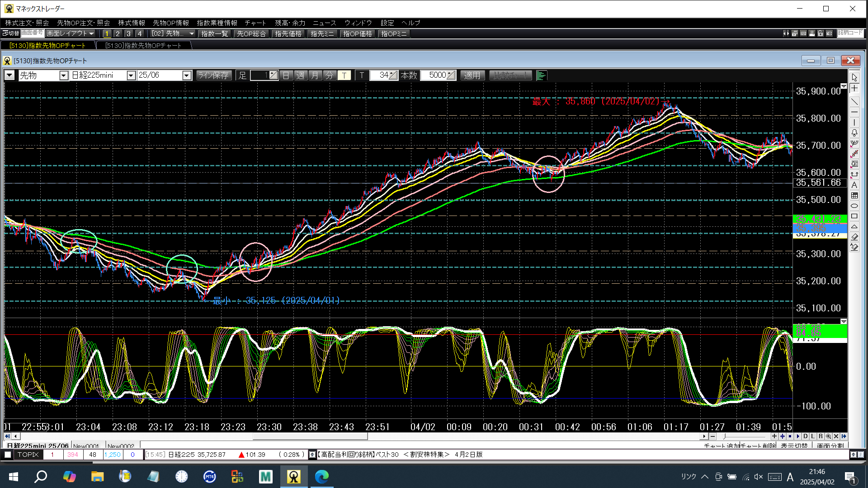Switch to screen layout number 3
This screenshot has width=868, height=488.
[128, 34]
